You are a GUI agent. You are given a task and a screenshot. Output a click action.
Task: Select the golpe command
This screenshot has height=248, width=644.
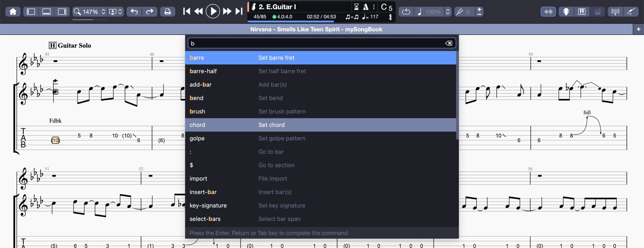tap(320, 138)
